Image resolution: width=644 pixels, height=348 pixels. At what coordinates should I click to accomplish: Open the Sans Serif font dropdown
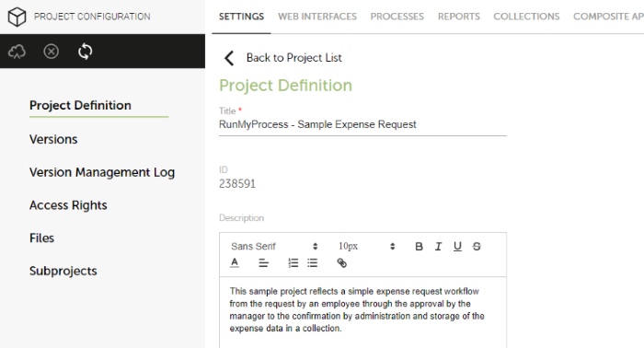coord(274,247)
